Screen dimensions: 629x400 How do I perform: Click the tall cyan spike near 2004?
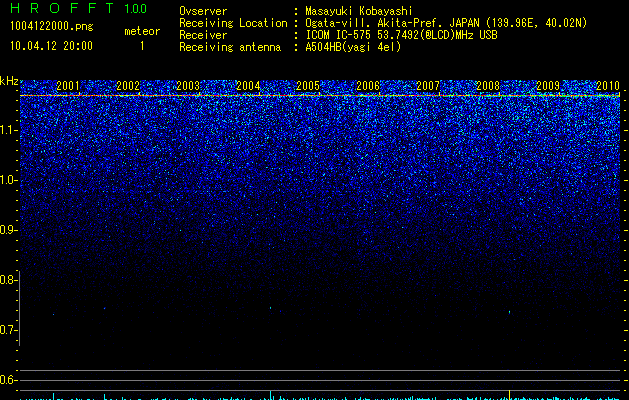(270, 395)
